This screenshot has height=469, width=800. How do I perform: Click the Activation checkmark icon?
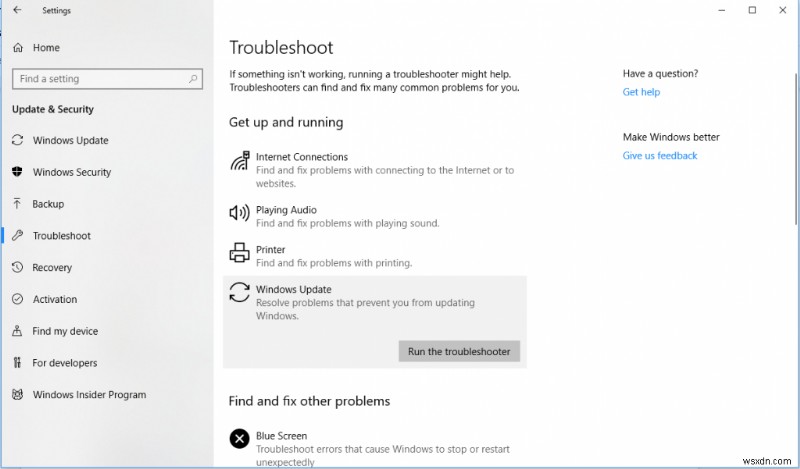(17, 299)
